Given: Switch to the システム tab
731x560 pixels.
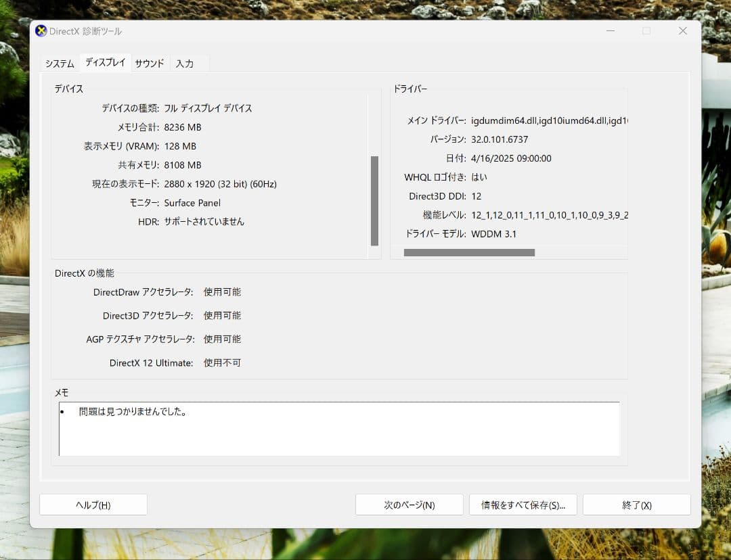Looking at the screenshot, I should click(60, 63).
